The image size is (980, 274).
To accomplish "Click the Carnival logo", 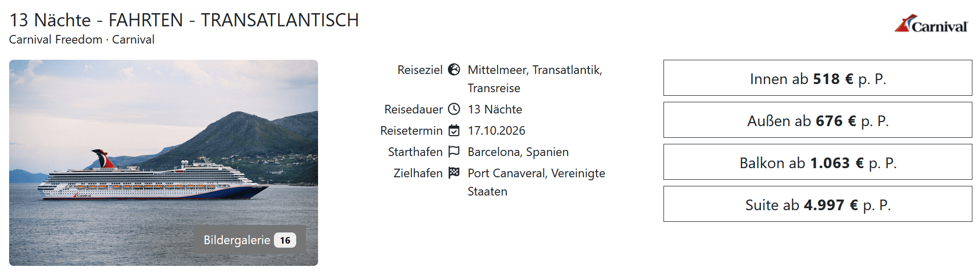I will 931,24.
